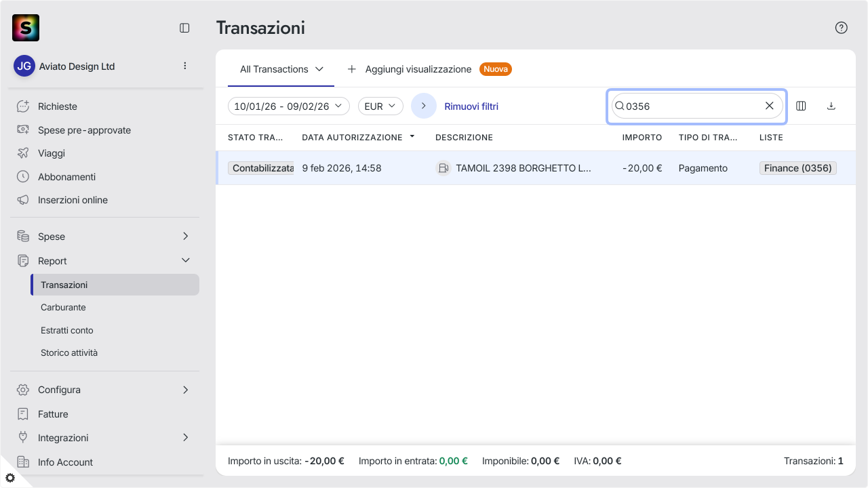Click the JG account avatar
The image size is (868, 488).
pos(24,66)
